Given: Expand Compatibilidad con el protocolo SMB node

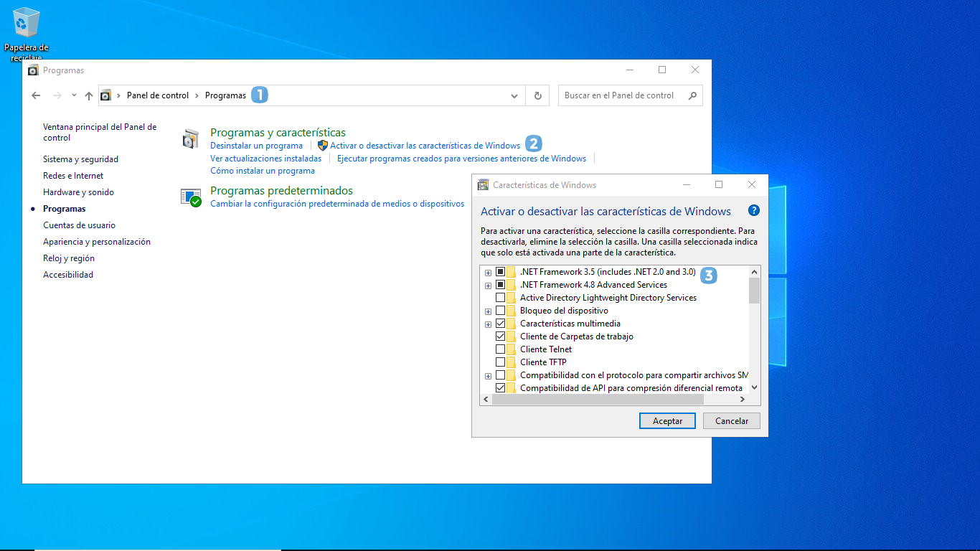Looking at the screenshot, I should pos(488,376).
